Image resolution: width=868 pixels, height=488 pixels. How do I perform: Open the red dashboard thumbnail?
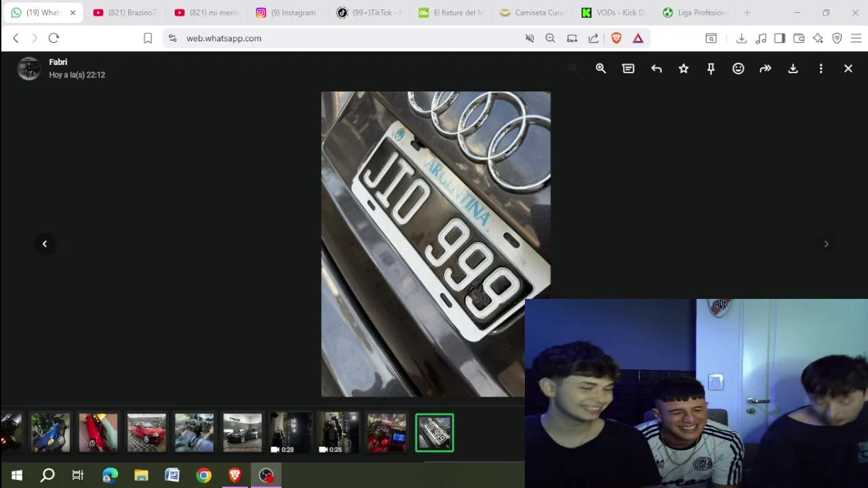coord(387,432)
